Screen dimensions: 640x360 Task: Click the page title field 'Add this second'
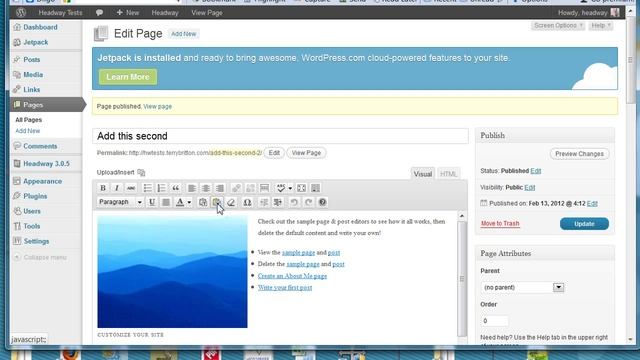(x=280, y=136)
